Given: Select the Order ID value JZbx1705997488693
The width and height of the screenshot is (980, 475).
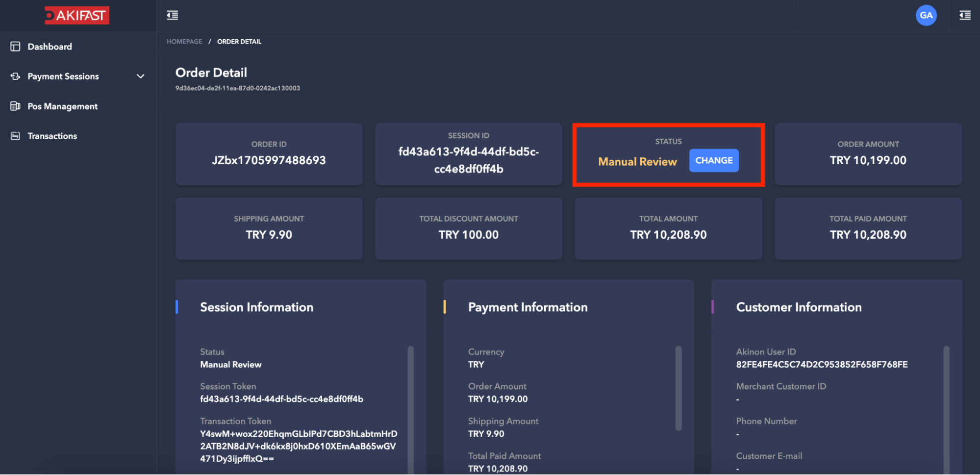Looking at the screenshot, I should pos(269,160).
